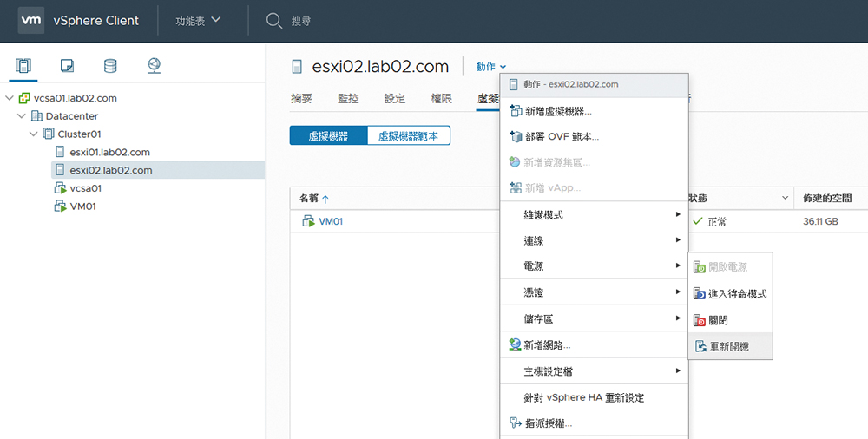Viewport: 868px width, 439px height.
Task: Click the 佈建的空間 column header
Action: (827, 198)
